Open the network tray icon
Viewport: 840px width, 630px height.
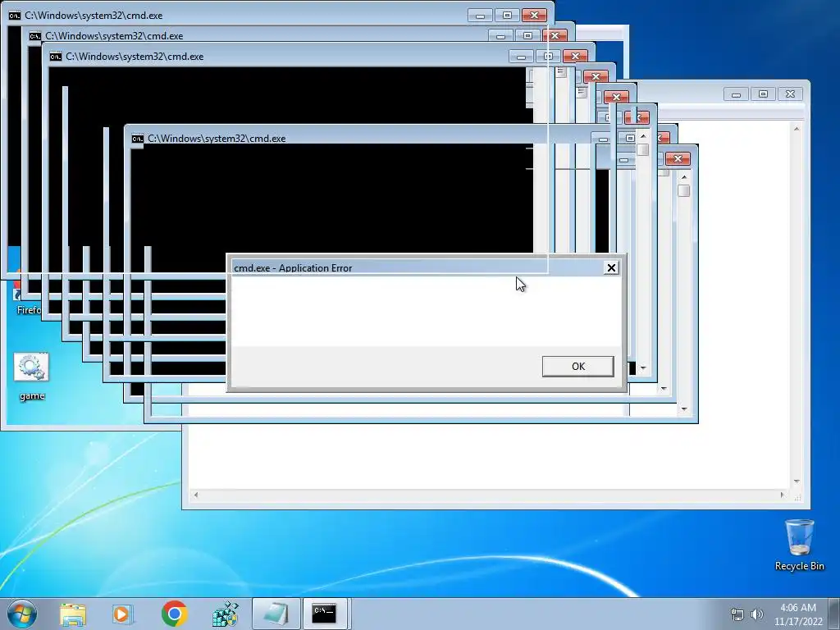737,614
